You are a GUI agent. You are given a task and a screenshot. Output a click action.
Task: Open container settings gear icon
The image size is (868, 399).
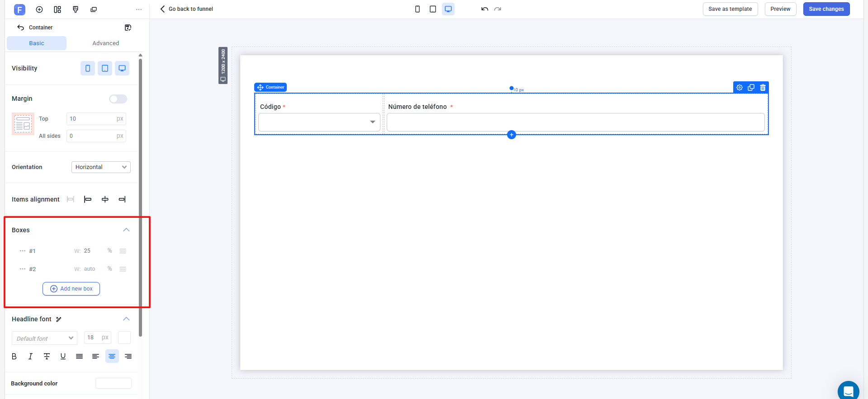click(x=739, y=88)
